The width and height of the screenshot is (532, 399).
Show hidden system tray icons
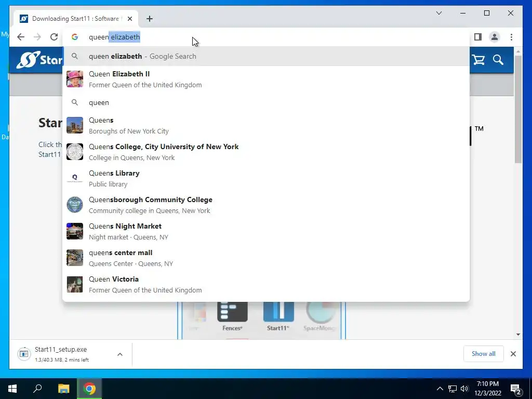pos(440,389)
